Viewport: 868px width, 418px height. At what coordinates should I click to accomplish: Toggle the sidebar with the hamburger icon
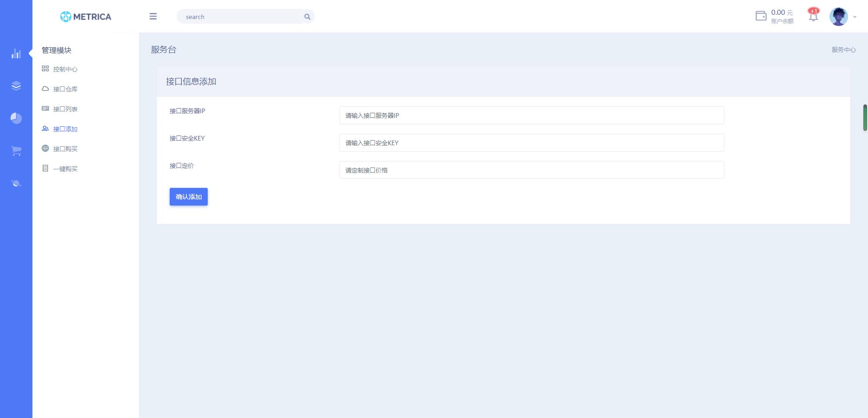153,16
